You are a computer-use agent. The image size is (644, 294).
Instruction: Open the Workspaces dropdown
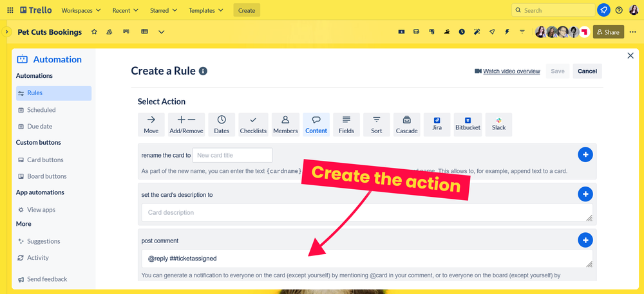coord(81,10)
